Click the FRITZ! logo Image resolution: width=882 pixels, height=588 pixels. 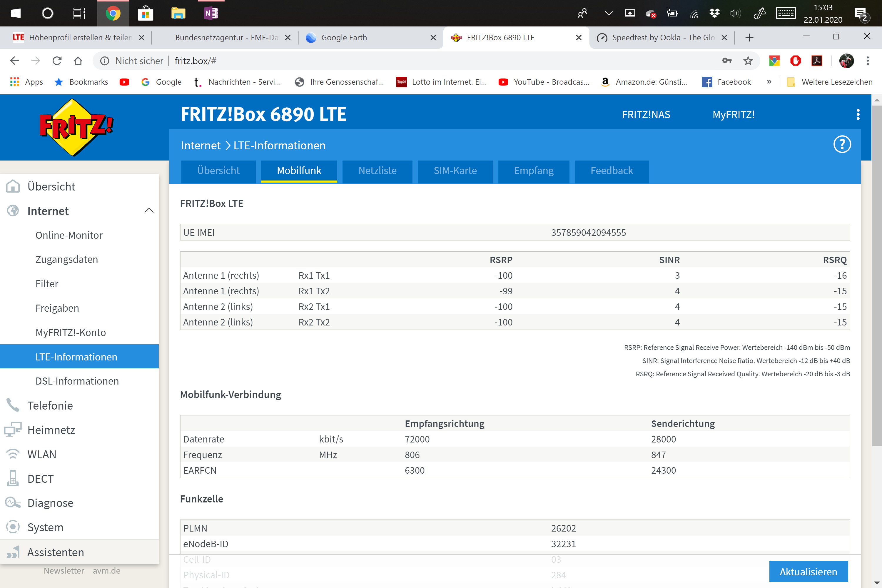pyautogui.click(x=76, y=128)
